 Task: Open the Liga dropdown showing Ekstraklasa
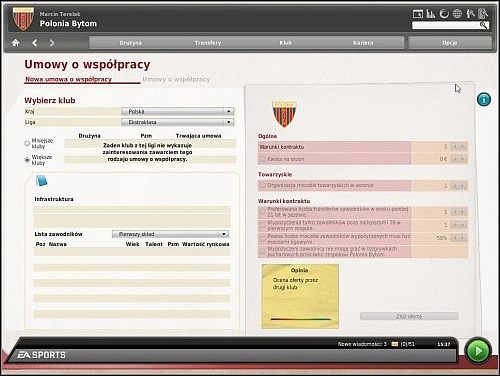[x=177, y=122]
